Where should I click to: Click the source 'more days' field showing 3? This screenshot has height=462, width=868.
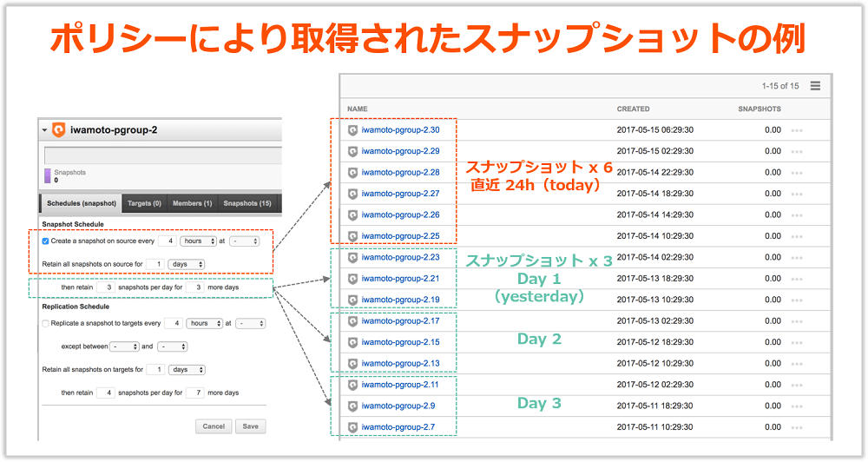pos(194,287)
